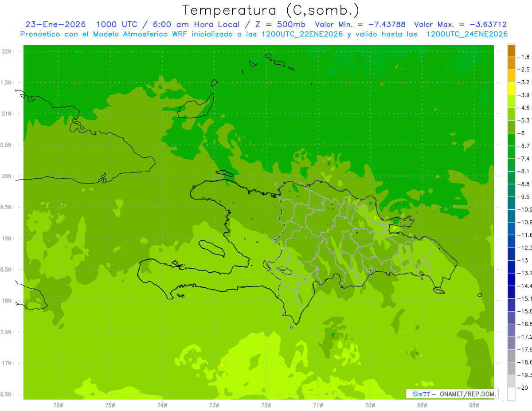The image size is (532, 411).
Task: Click the -16.5 legend label
Action: click(x=525, y=324)
